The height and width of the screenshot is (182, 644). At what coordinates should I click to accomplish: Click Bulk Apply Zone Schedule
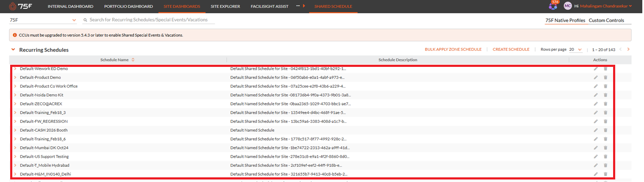pos(453,50)
